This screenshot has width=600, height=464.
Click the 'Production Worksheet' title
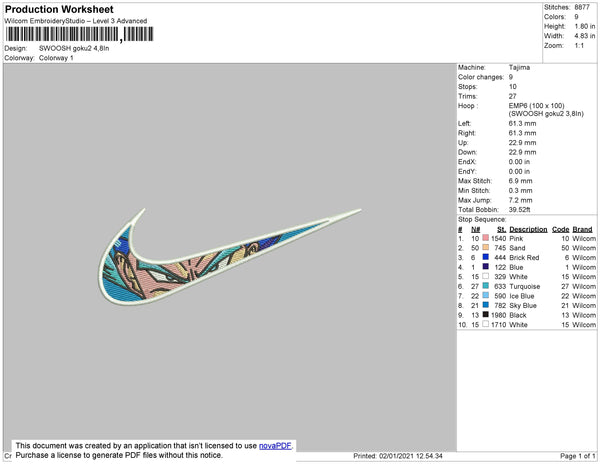point(59,9)
